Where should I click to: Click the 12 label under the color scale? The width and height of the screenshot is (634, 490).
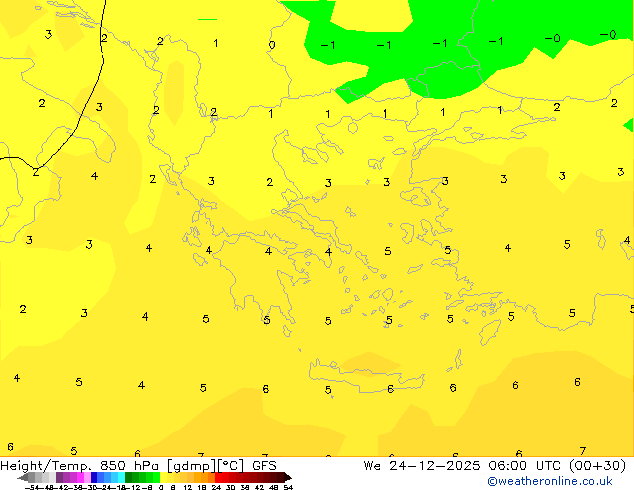187,488
